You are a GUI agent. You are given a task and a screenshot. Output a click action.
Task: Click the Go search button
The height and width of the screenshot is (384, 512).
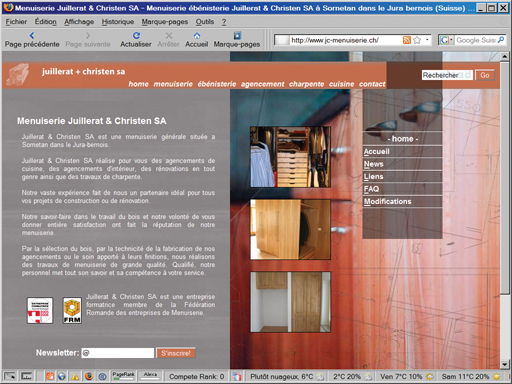485,75
